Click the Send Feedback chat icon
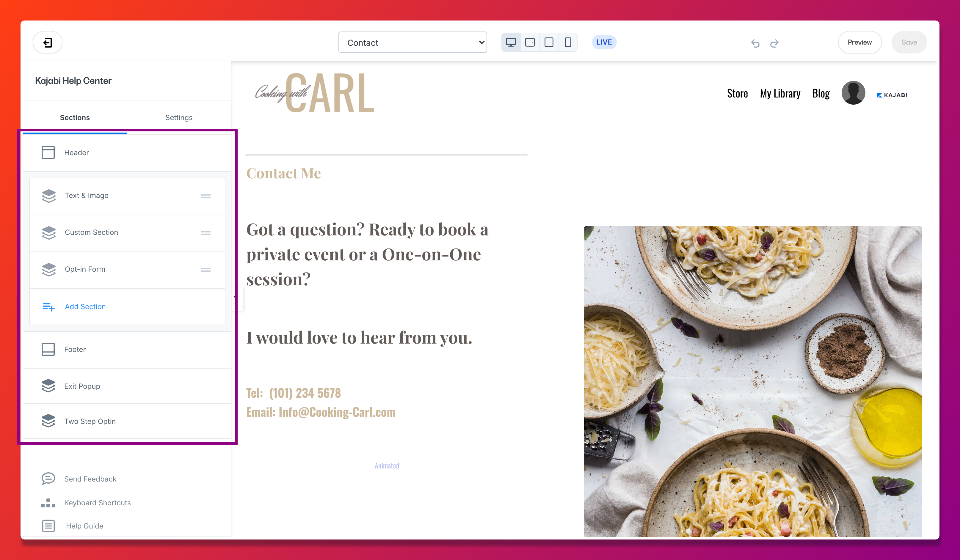The height and width of the screenshot is (560, 960). 48,479
